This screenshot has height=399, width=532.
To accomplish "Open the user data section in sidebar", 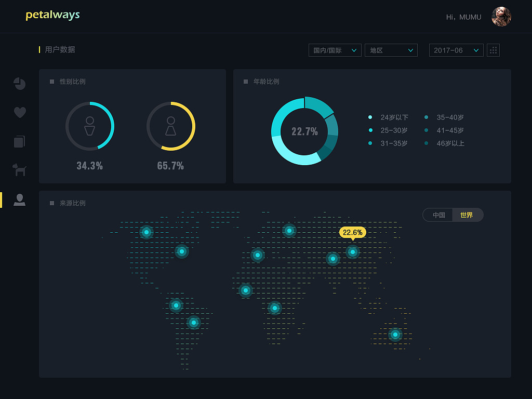I will (19, 200).
